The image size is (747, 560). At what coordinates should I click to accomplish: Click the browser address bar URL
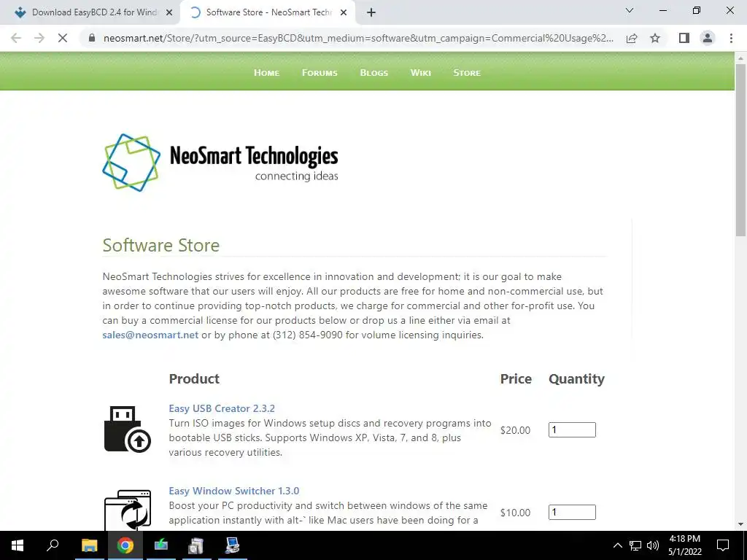[358, 38]
